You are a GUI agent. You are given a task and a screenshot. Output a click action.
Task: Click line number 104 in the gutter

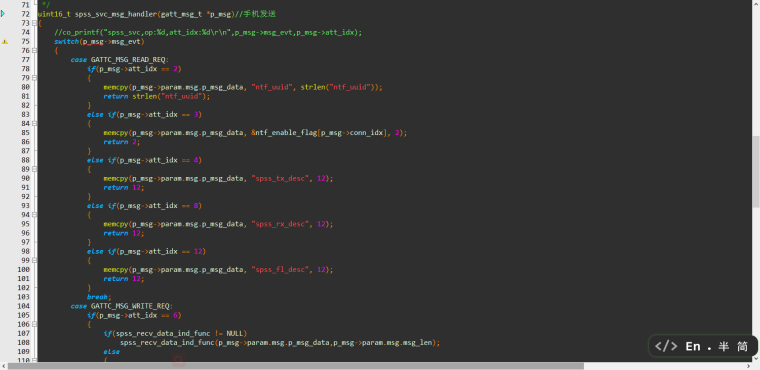click(24, 306)
